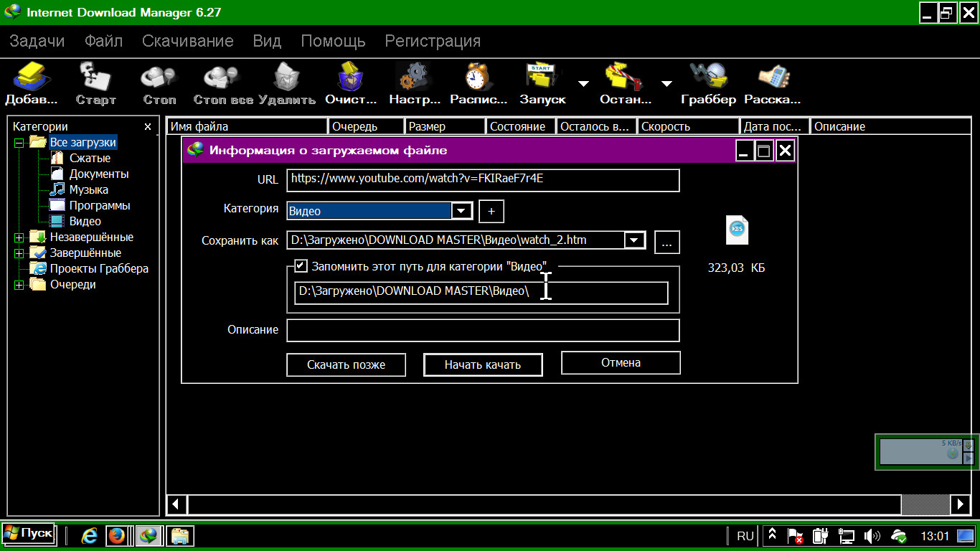The image size is (980, 551).
Task: Click Firefox icon in taskbar
Action: [x=116, y=535]
